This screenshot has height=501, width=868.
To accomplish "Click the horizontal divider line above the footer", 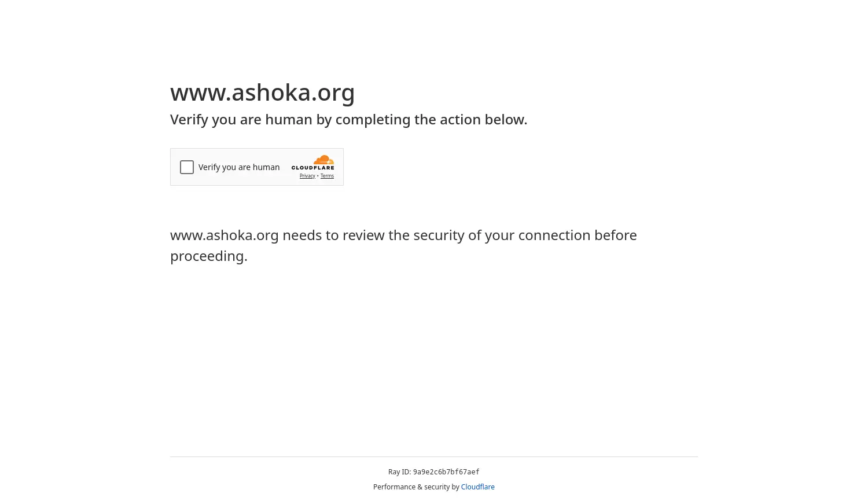I will click(434, 455).
